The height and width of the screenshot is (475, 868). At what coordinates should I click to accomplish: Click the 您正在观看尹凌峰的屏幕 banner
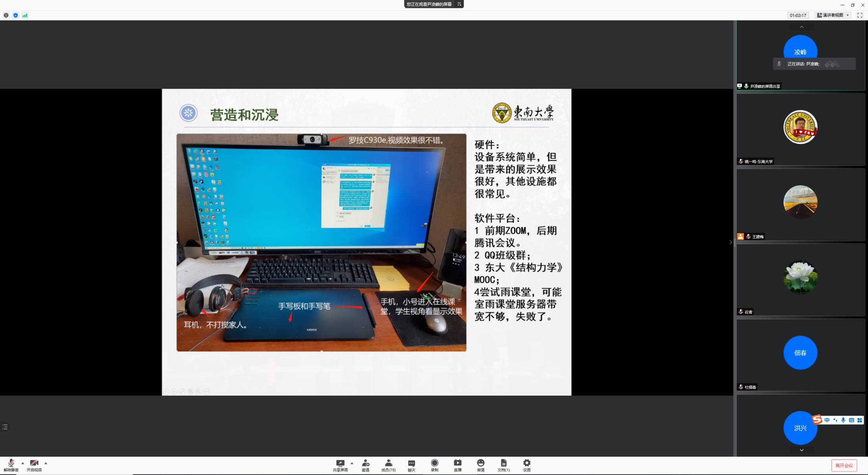[429, 4]
